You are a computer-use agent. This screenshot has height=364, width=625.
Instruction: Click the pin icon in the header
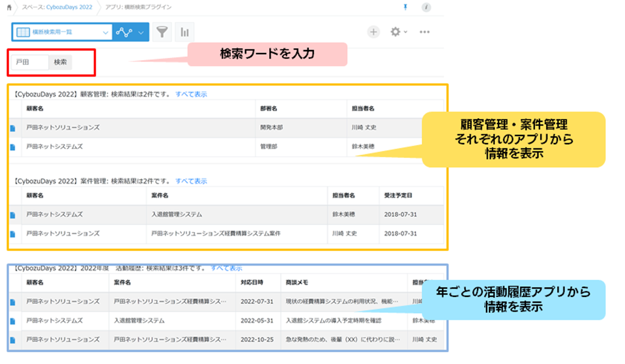406,7
